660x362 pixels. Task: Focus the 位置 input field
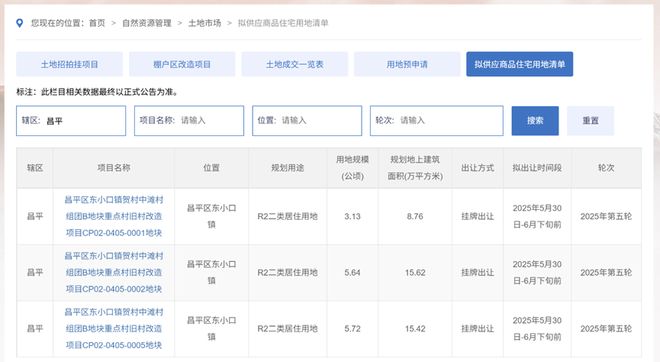[307, 121]
